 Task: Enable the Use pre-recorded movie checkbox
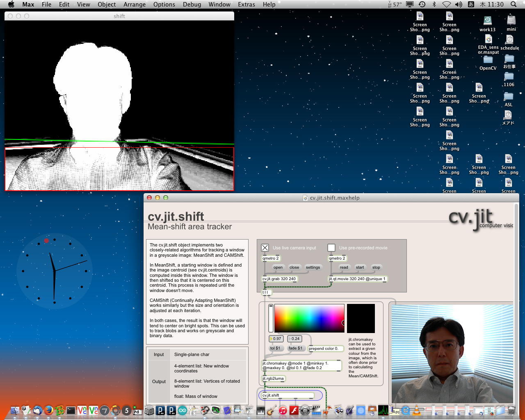[x=331, y=248]
